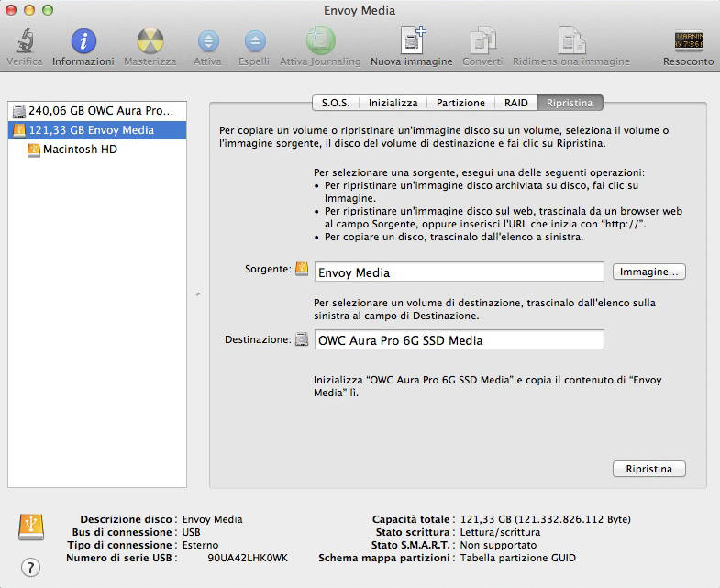Click the Esterno connection type value
The image size is (720, 588).
coord(200,545)
